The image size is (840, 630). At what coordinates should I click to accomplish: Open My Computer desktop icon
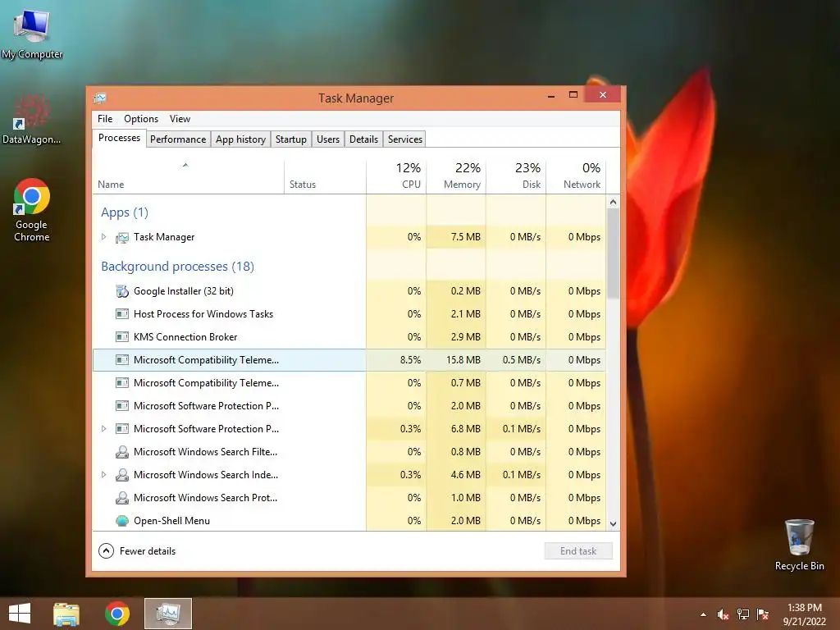pyautogui.click(x=32, y=34)
